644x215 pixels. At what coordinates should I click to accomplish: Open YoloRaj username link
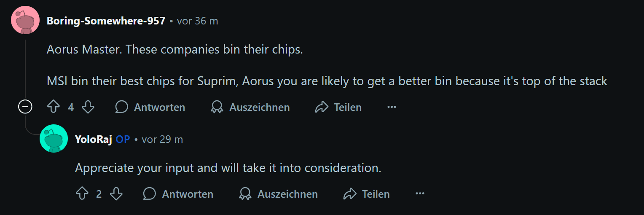click(x=93, y=140)
